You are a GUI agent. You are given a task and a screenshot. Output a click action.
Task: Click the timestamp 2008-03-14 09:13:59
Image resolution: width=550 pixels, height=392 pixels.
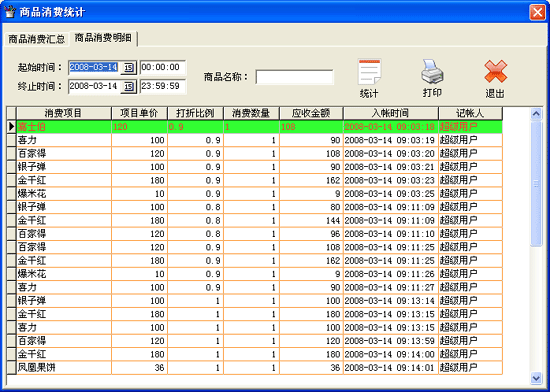(x=390, y=341)
